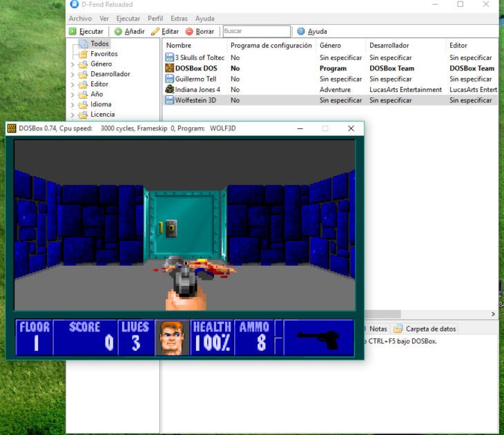This screenshot has width=504, height=435.
Task: Click the Ayuda toolbar button label
Action: tap(318, 32)
